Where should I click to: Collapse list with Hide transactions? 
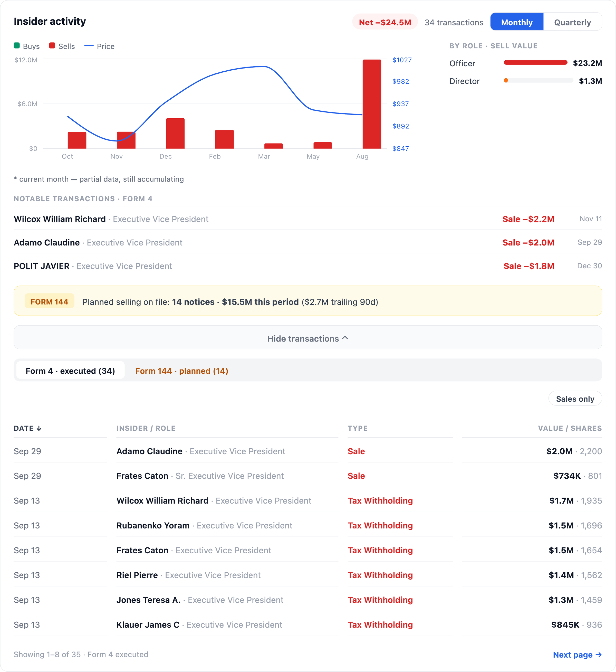pos(308,337)
